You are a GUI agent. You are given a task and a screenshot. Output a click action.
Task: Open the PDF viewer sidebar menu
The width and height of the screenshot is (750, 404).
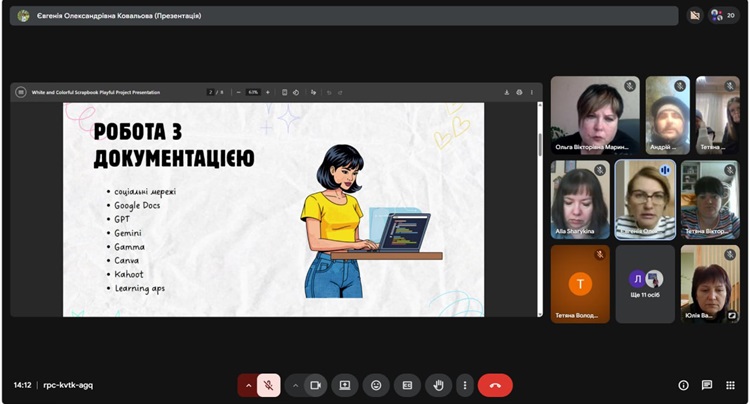pos(20,92)
